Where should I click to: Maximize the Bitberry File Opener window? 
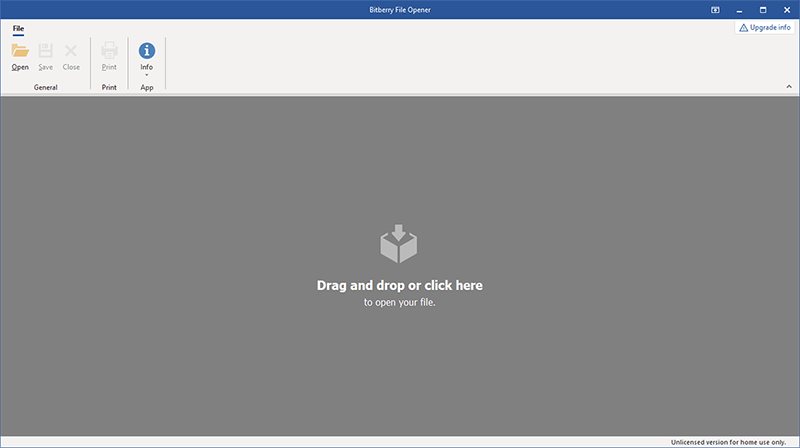pos(763,10)
